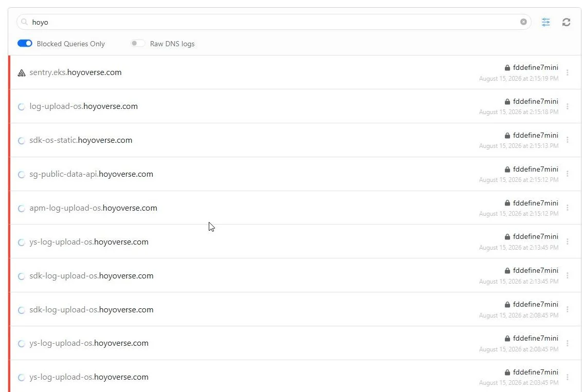Focus the search field containing 'hoyo'

click(x=274, y=22)
